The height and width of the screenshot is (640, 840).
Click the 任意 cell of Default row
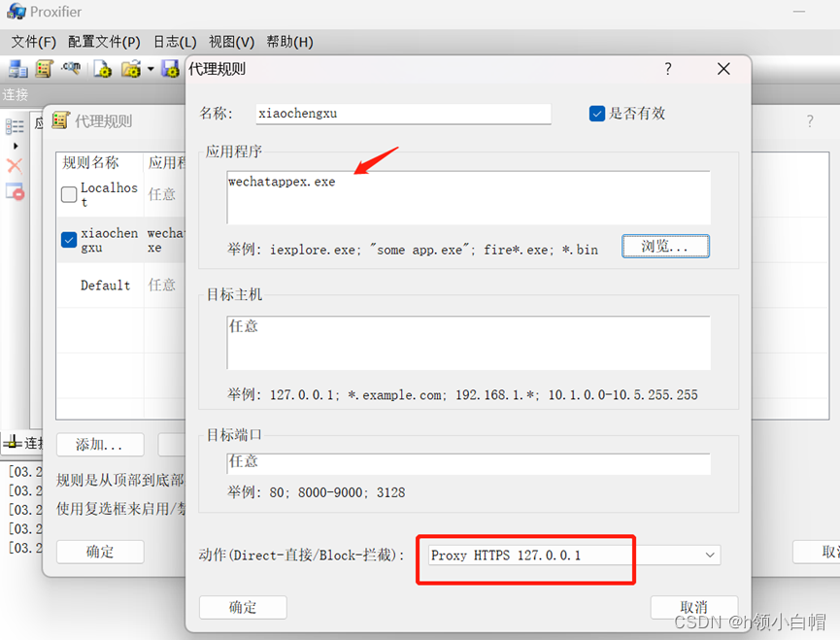click(162, 285)
